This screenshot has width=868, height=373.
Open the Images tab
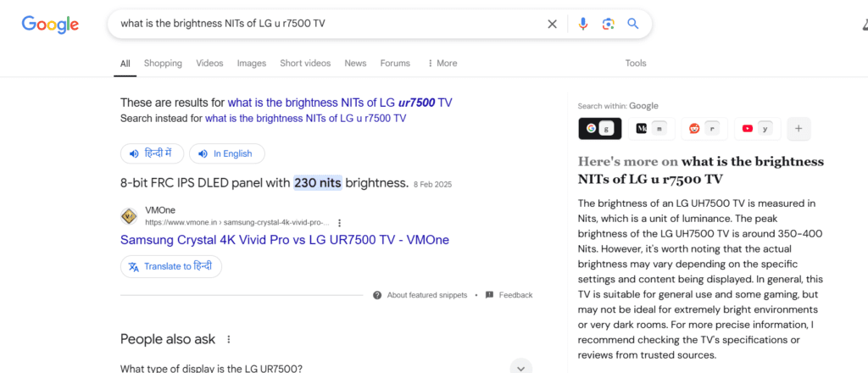point(251,63)
